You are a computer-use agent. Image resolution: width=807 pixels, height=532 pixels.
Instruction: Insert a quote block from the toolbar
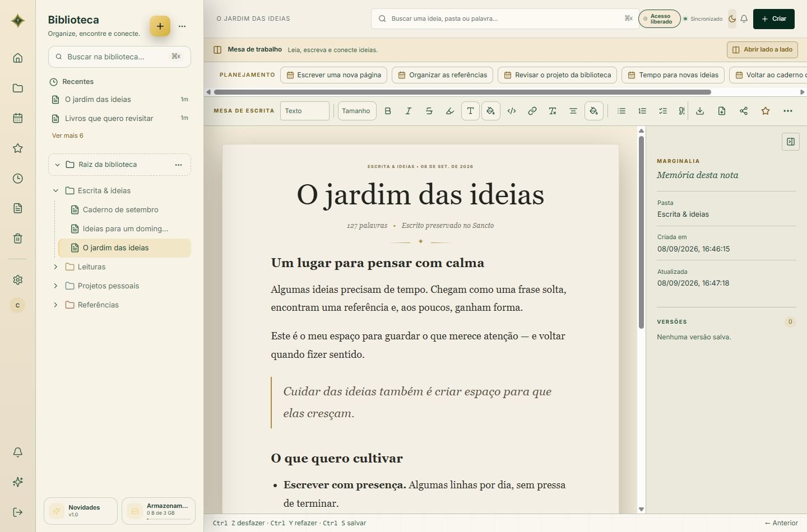[x=681, y=111]
